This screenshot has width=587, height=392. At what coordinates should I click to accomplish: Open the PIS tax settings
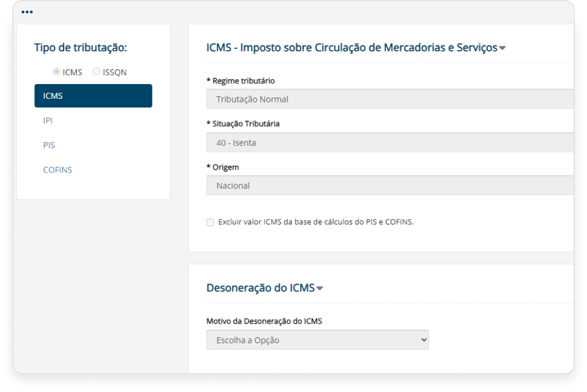(49, 145)
